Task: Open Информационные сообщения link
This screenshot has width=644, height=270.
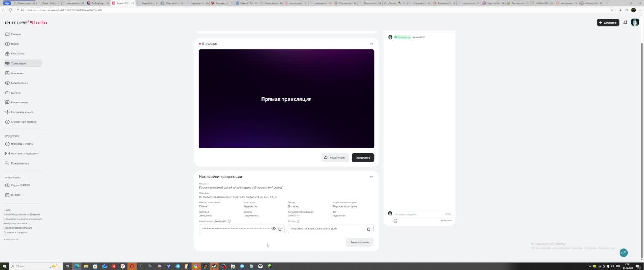Action: click(22, 214)
